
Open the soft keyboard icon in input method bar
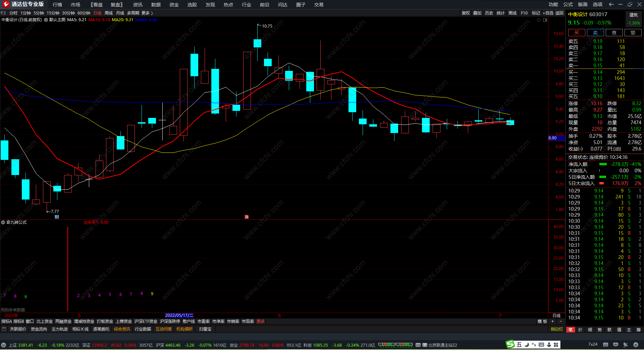(541, 345)
